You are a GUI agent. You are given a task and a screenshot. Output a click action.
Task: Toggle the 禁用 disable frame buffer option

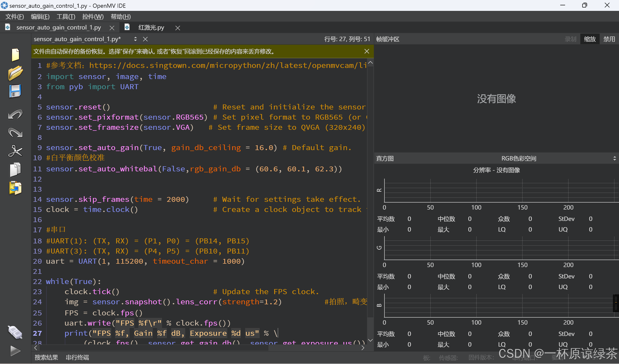click(609, 39)
